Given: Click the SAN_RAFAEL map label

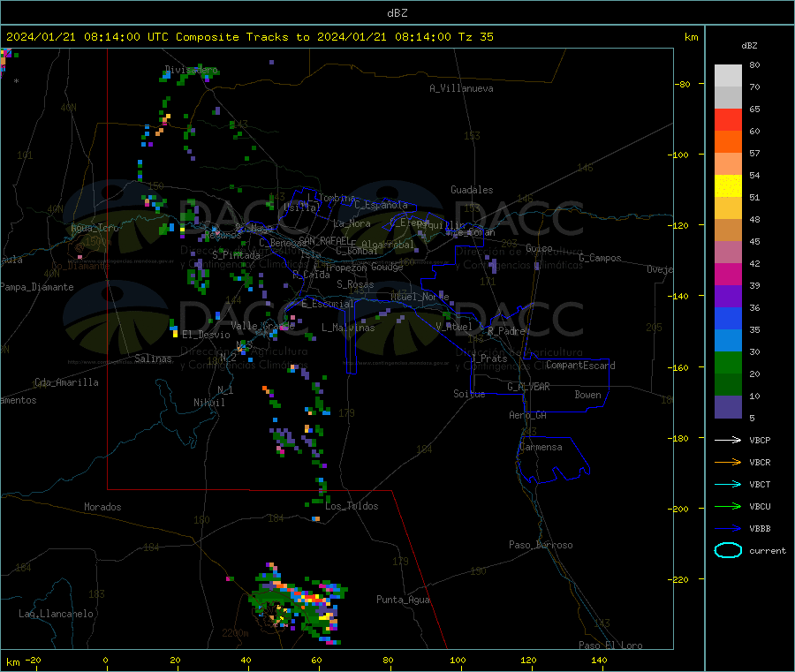Looking at the screenshot, I should (x=324, y=240).
